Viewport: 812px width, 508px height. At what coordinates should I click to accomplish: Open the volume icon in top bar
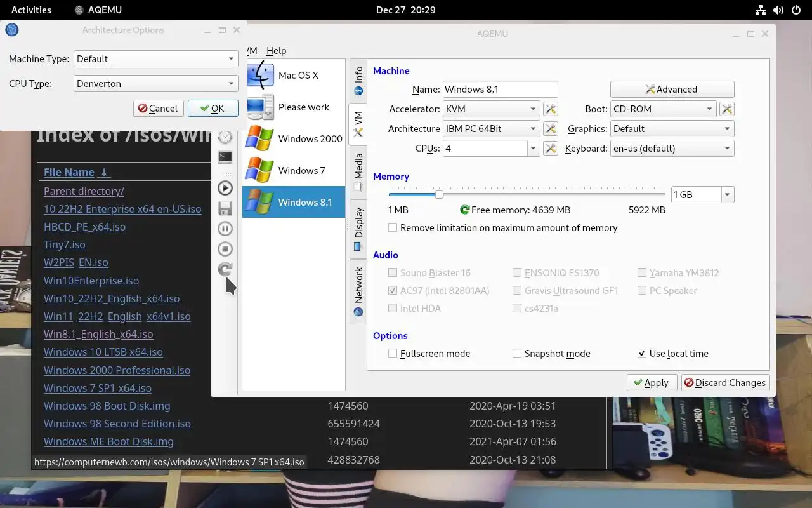click(x=778, y=10)
